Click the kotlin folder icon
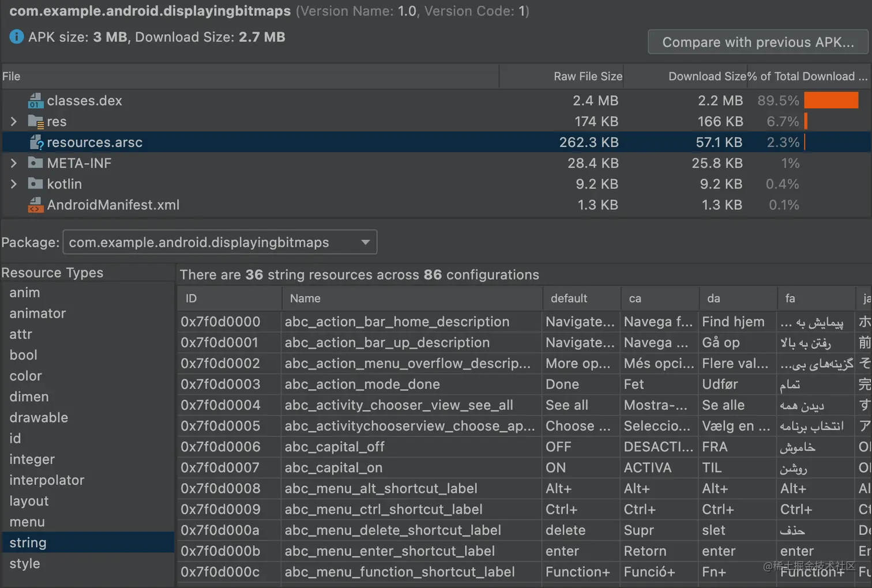The width and height of the screenshot is (872, 588). coord(36,184)
